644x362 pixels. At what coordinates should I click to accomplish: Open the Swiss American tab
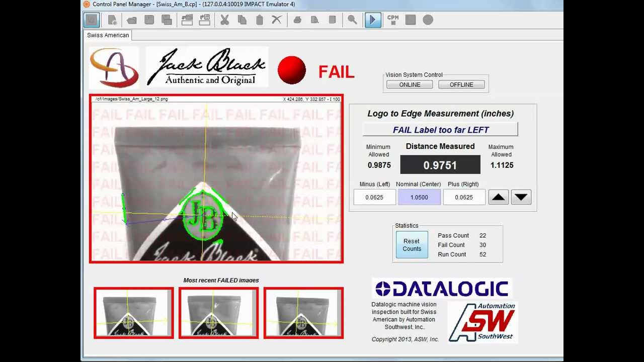point(108,35)
